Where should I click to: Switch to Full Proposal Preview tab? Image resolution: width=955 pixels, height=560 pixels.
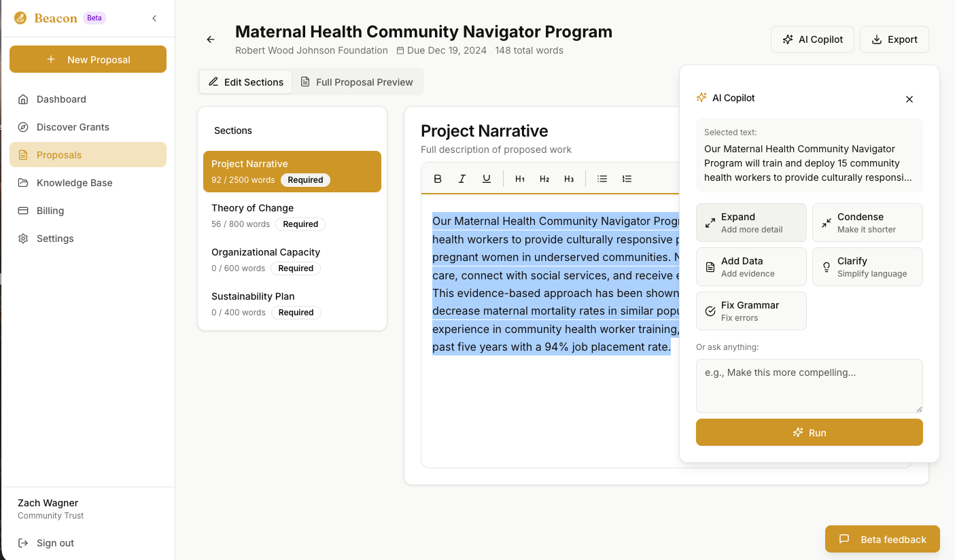click(357, 82)
